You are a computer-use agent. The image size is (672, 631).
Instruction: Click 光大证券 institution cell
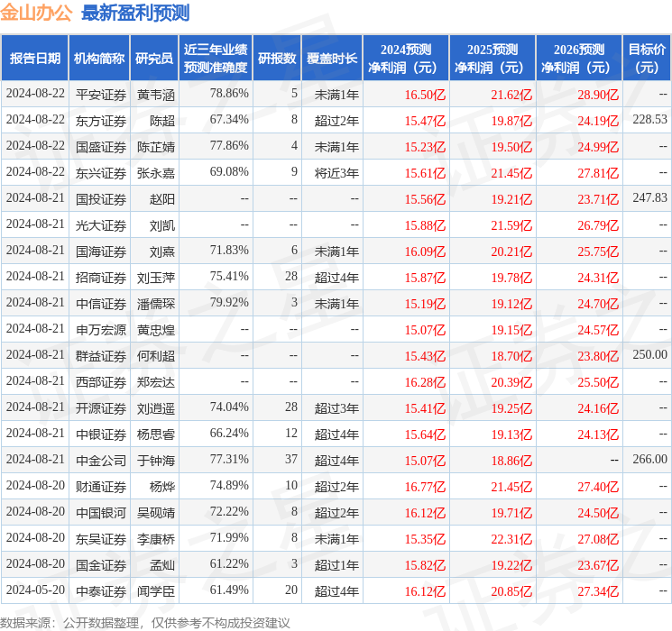point(101,225)
